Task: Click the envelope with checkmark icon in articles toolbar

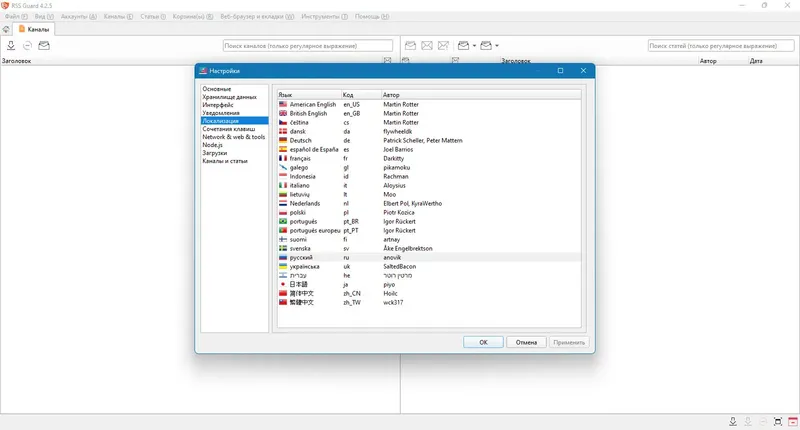Action: [443, 45]
